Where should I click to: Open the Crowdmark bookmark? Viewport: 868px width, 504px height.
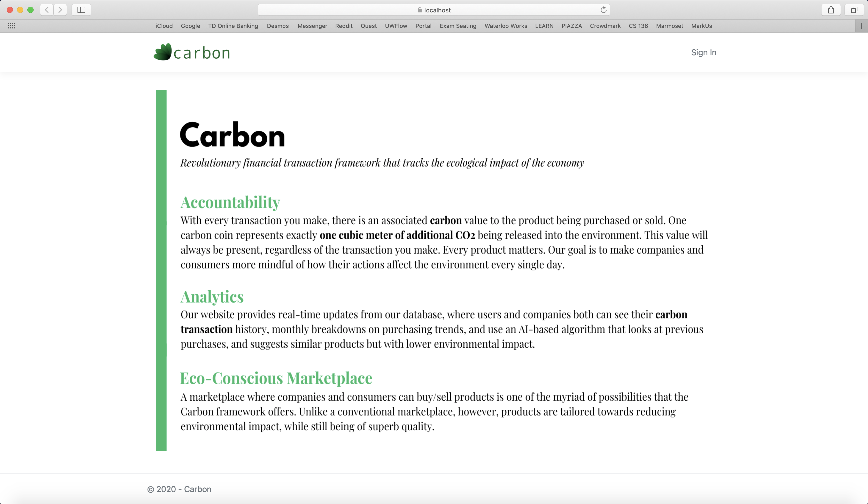click(x=605, y=26)
